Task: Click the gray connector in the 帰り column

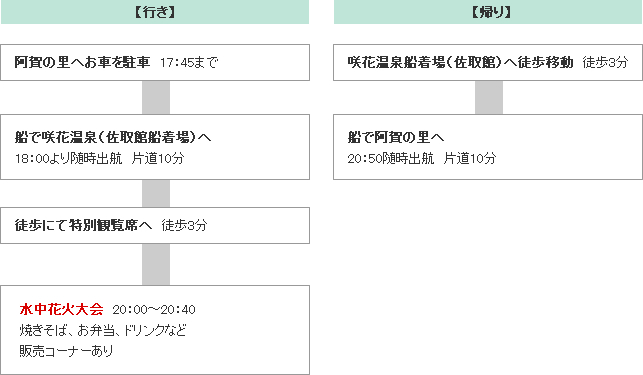Action: (489, 98)
